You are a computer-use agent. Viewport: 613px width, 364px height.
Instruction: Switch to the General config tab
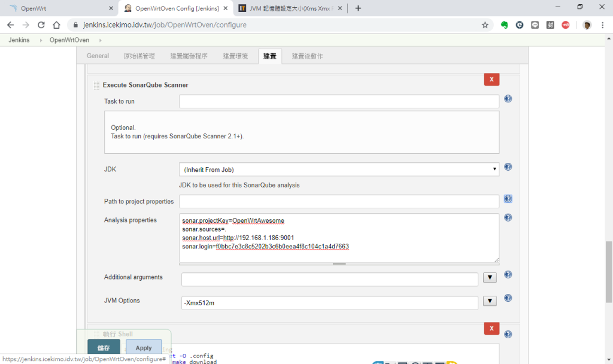pyautogui.click(x=98, y=56)
